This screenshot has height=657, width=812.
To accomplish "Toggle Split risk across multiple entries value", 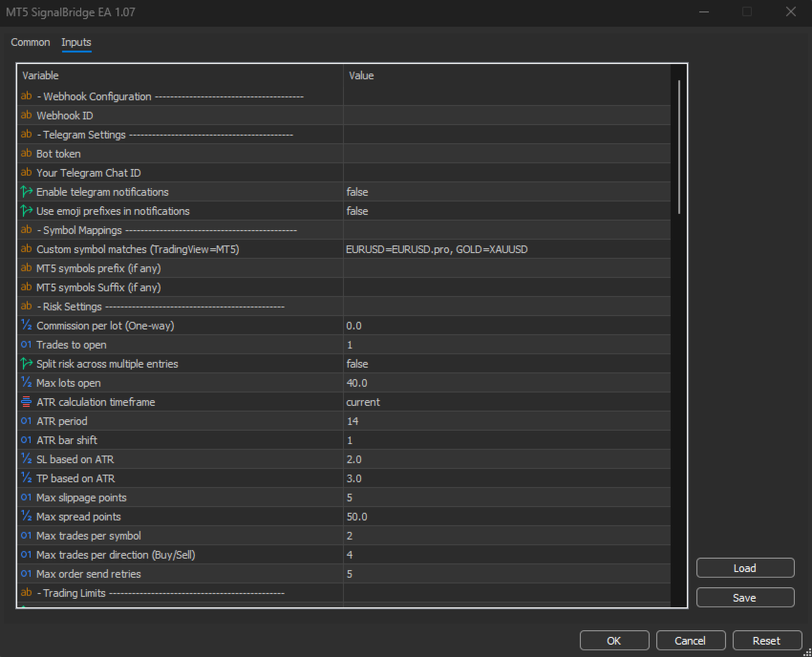I will [x=507, y=364].
